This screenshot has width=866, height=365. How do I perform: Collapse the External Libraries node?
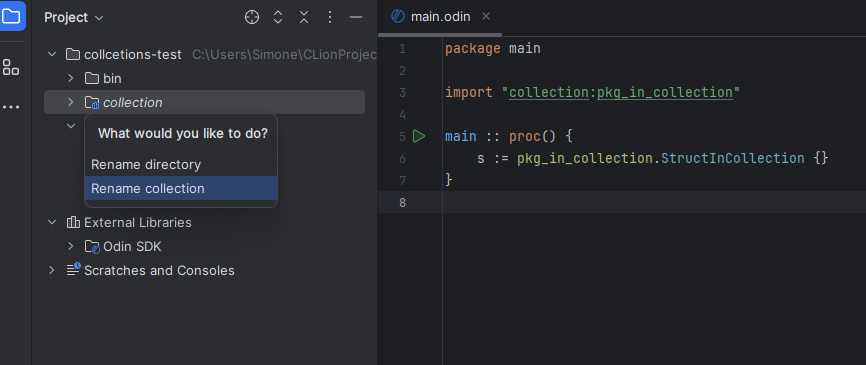(52, 223)
